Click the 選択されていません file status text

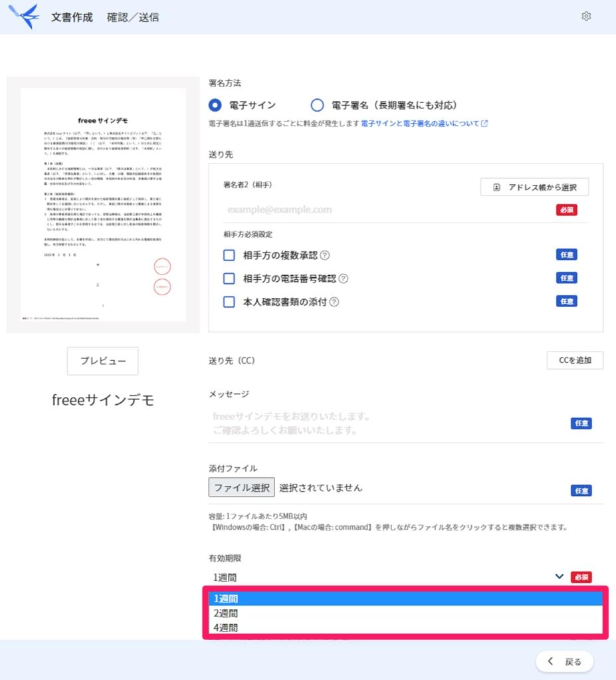[321, 488]
